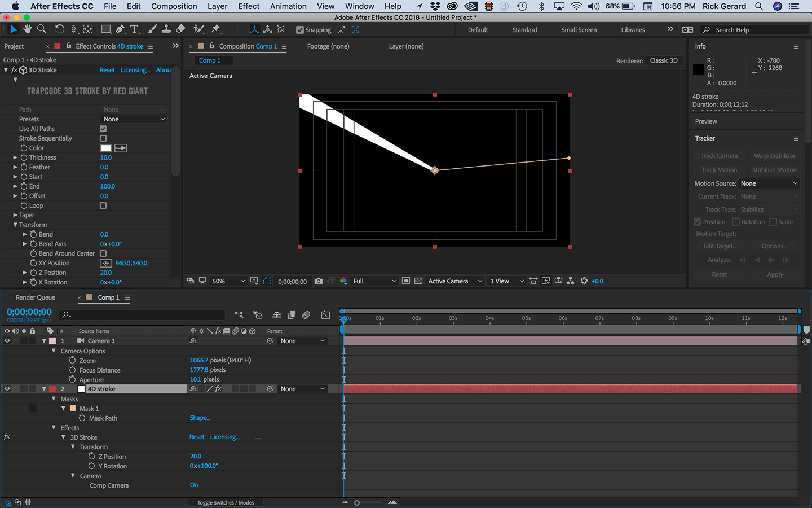Image resolution: width=812 pixels, height=508 pixels.
Task: Switch to the Render Queue tab
Action: pos(36,297)
